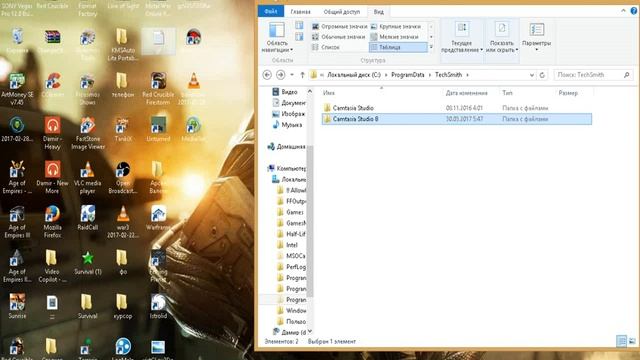Open the Файл tab
The height and width of the screenshot is (360, 640).
tap(271, 11)
